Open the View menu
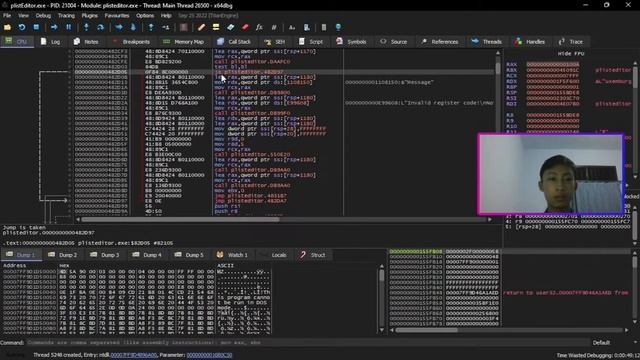 coord(23,16)
